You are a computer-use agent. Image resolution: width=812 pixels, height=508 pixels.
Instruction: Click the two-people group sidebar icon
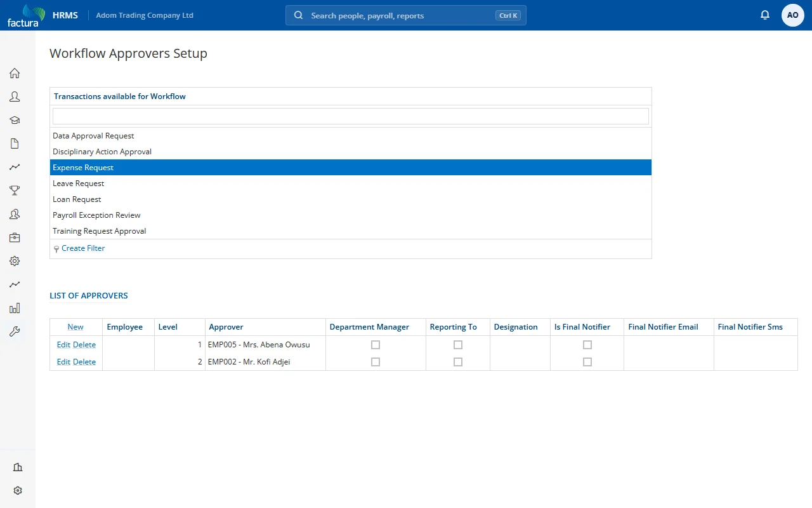click(x=15, y=214)
